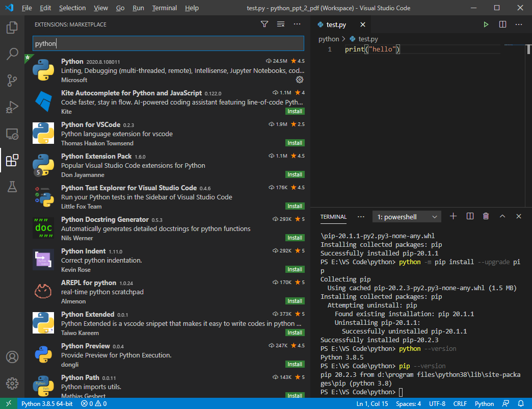Filter extensions with funnel icon
532x409 pixels.
(x=264, y=24)
